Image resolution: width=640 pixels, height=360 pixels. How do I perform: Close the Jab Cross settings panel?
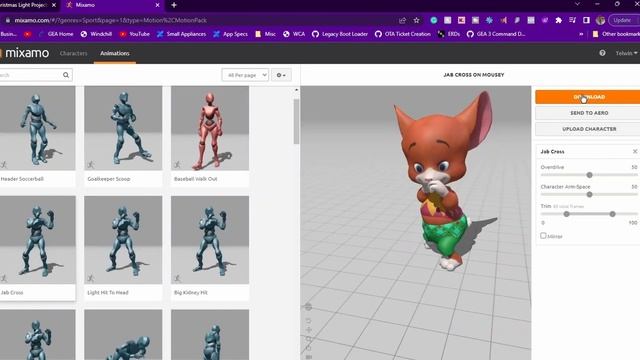pyautogui.click(x=635, y=151)
